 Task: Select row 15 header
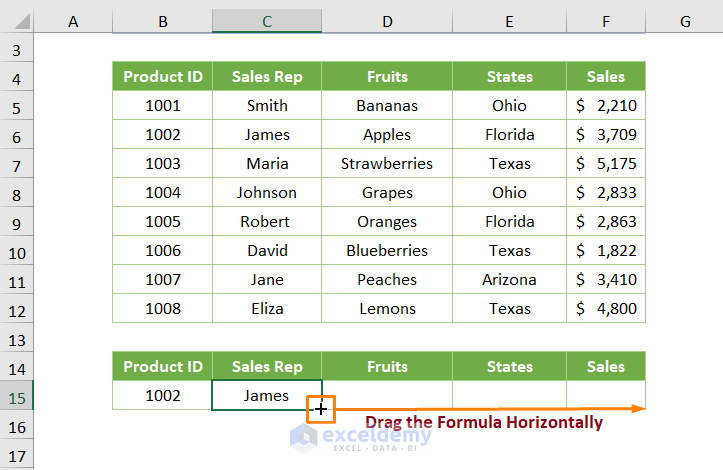(17, 395)
